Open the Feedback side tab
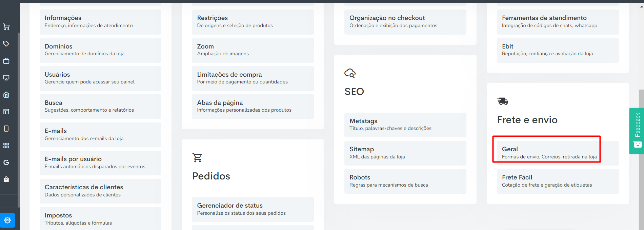Image resolution: width=644 pixels, height=230 pixels. [637, 131]
